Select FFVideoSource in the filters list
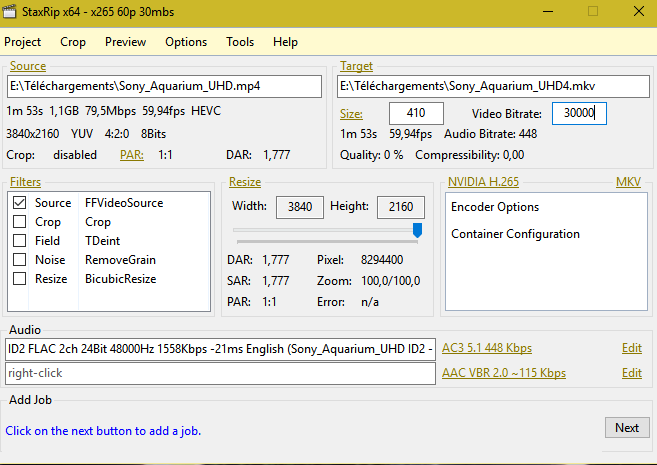Screen dimensions: 657x465 tap(124, 203)
